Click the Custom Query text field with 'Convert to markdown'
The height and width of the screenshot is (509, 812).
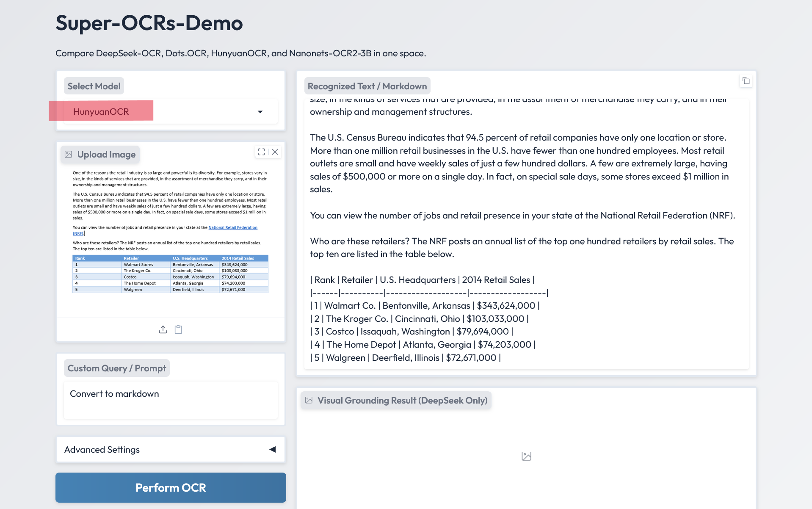[170, 400]
